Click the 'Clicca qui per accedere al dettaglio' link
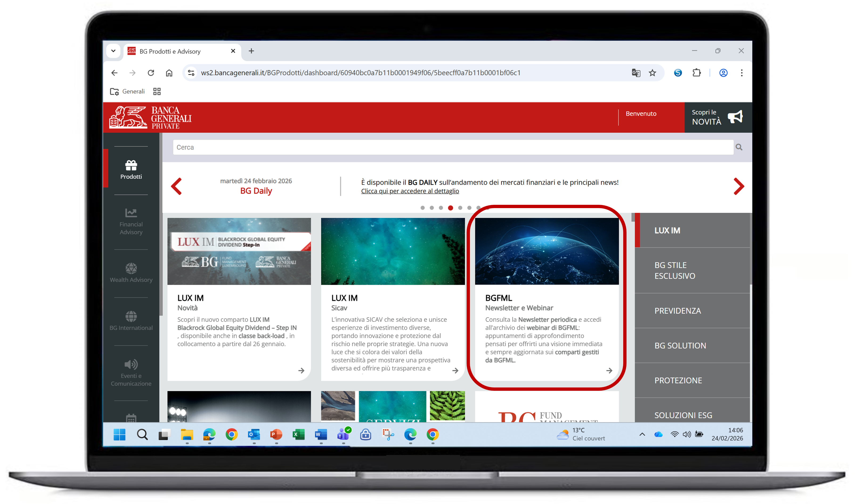This screenshot has width=855, height=504. pos(410,191)
